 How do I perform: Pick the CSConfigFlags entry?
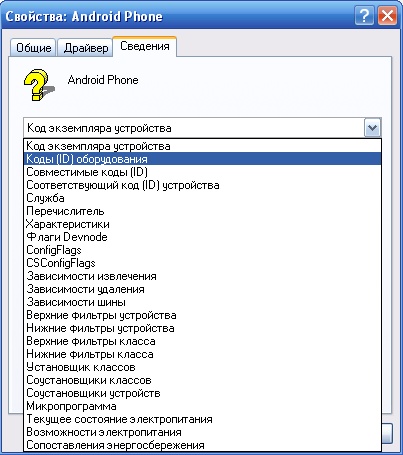(203, 263)
